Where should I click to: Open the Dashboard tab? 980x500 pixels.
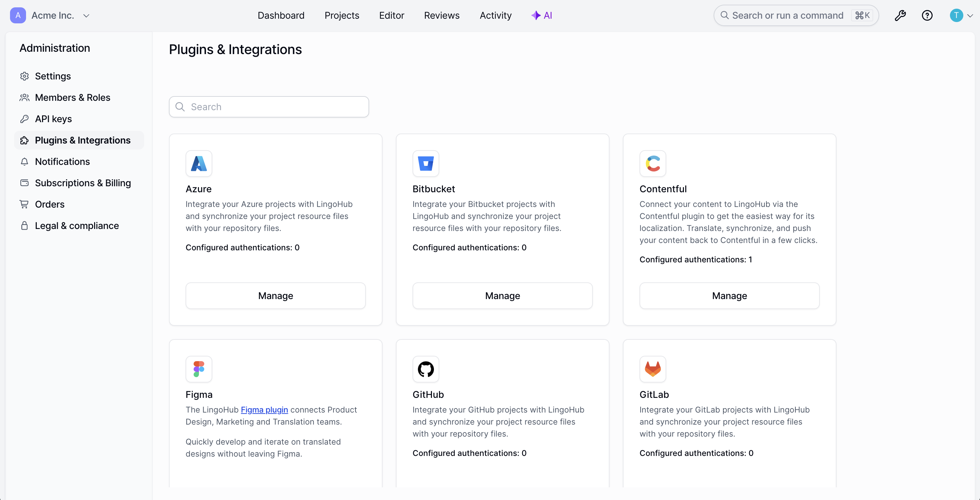[x=281, y=16]
